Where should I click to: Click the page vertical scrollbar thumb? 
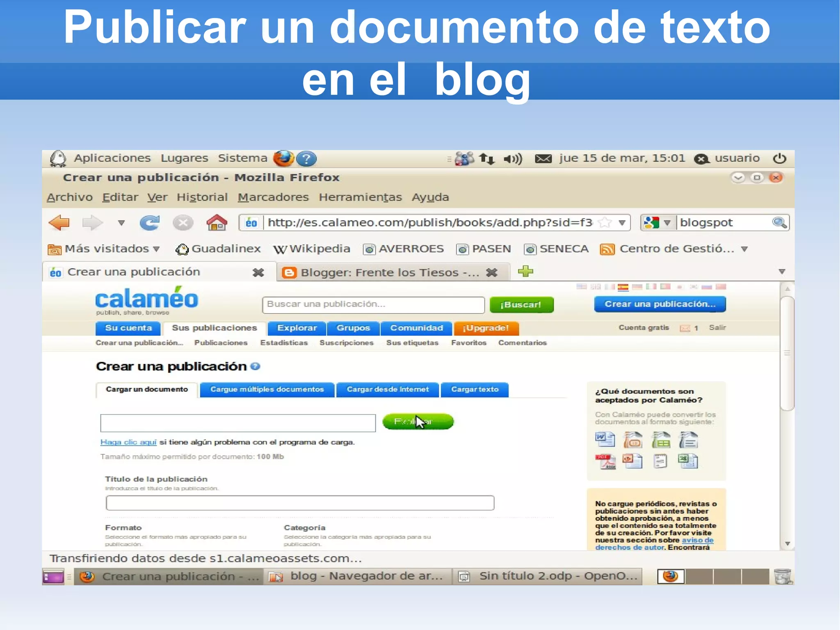click(x=787, y=353)
